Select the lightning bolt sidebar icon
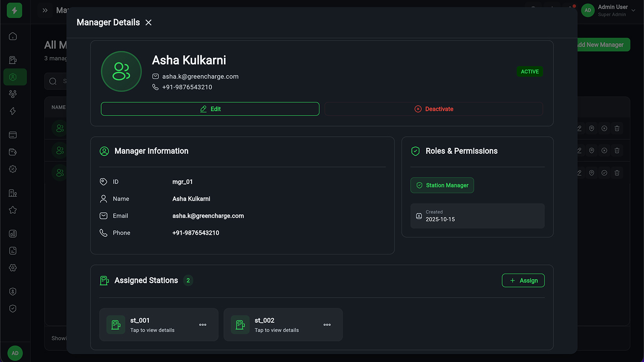 point(13,111)
